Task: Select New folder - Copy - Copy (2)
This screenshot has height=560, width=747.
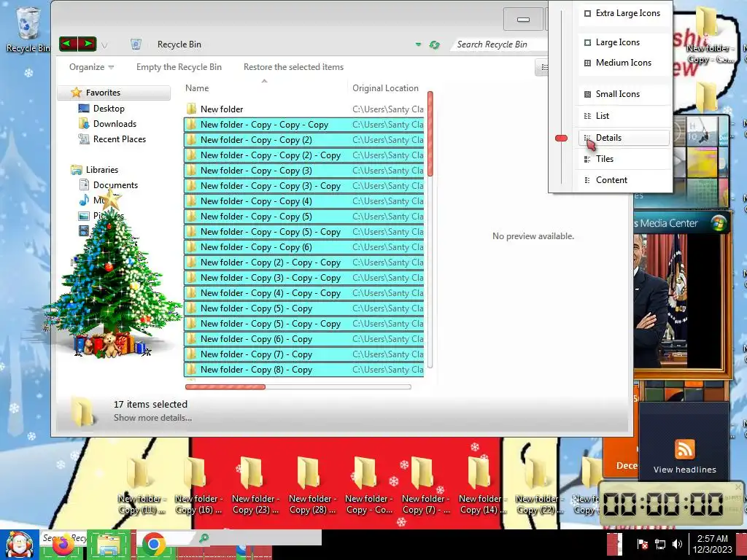Action: coord(303,140)
